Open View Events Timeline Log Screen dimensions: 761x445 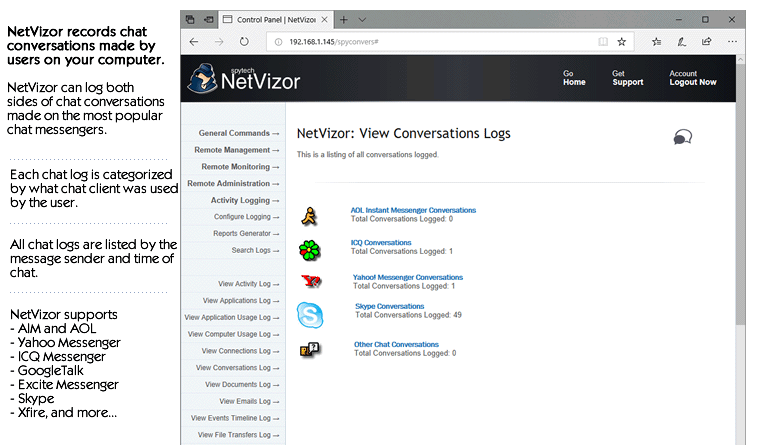[x=235, y=417]
